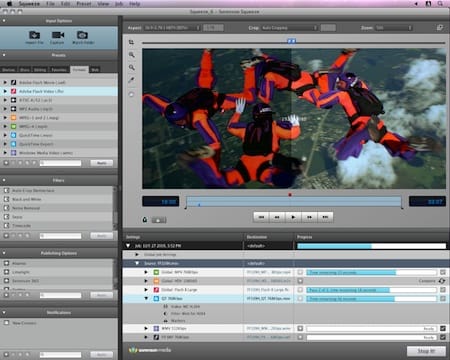Click the Watch Folder icon
450x360 pixels.
tap(82, 35)
